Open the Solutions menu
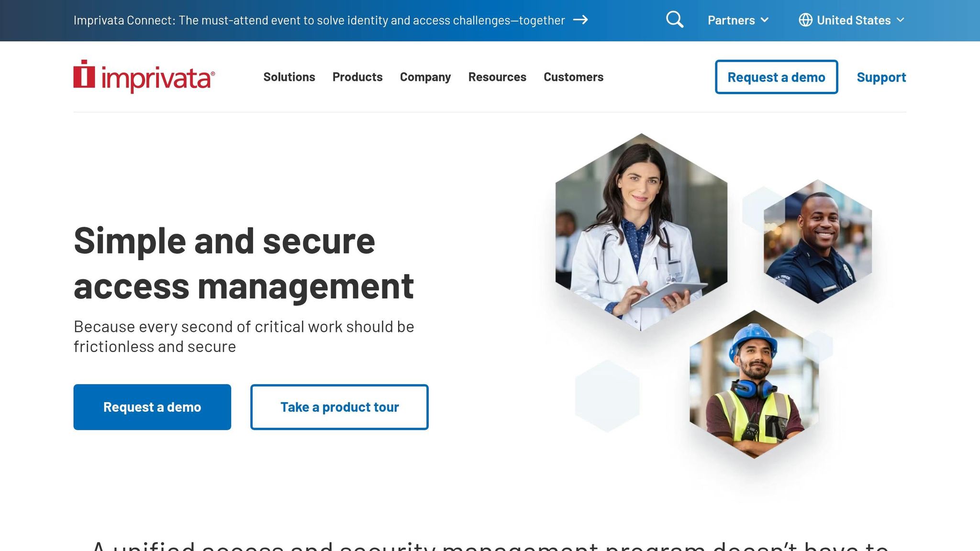Viewport: 980px width, 551px height. 289,77
